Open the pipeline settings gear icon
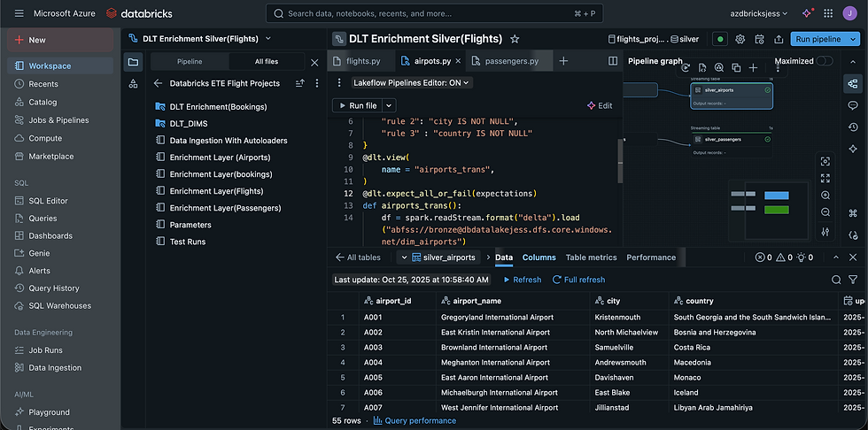Image resolution: width=868 pixels, height=430 pixels. tap(740, 39)
